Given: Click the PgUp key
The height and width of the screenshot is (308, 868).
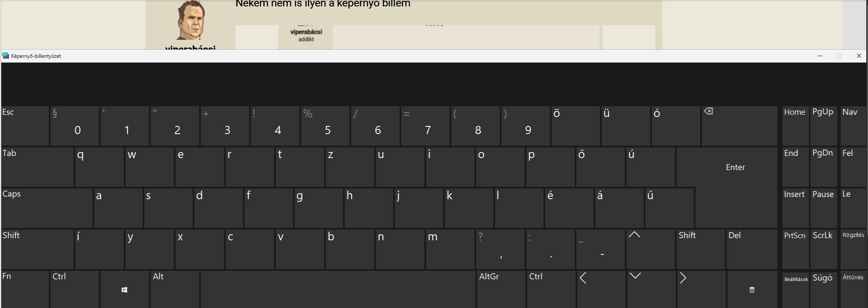Looking at the screenshot, I should (823, 126).
